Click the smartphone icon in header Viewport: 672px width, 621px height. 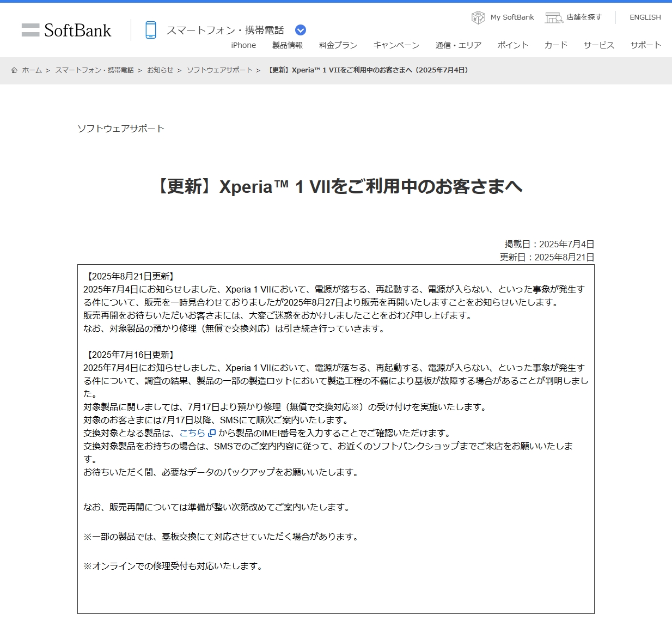151,30
